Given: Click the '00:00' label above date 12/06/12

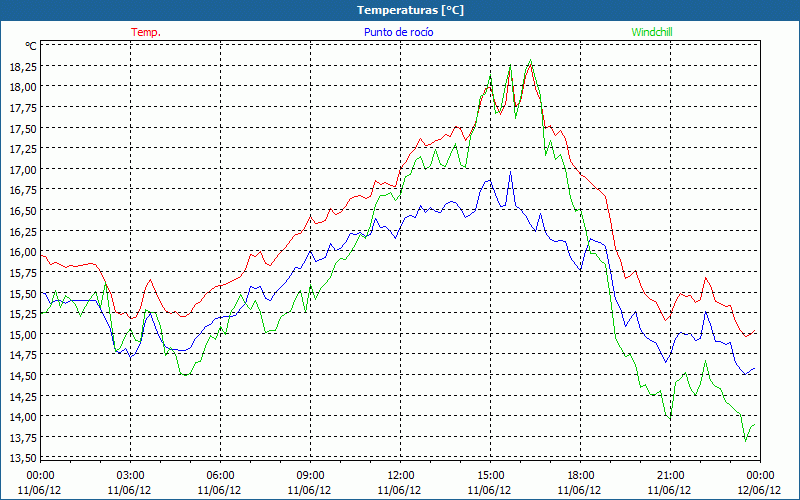Looking at the screenshot, I should pos(760,476).
